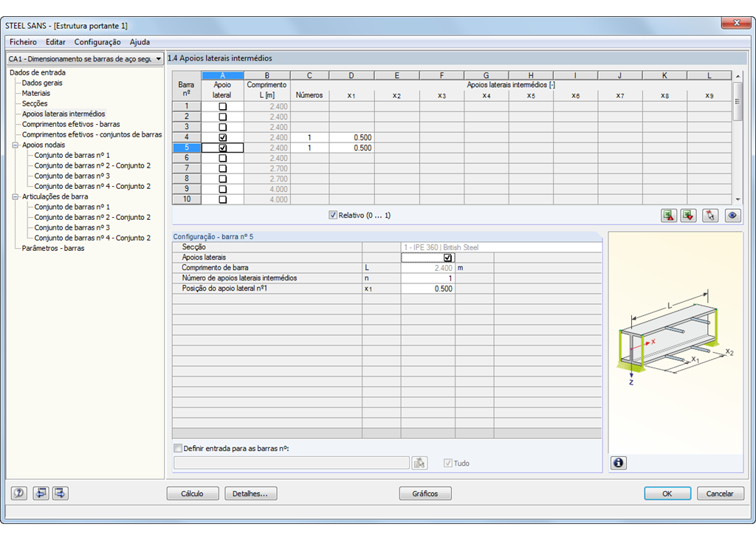
Task: Toggle the eye view mode icon
Action: [x=732, y=216]
